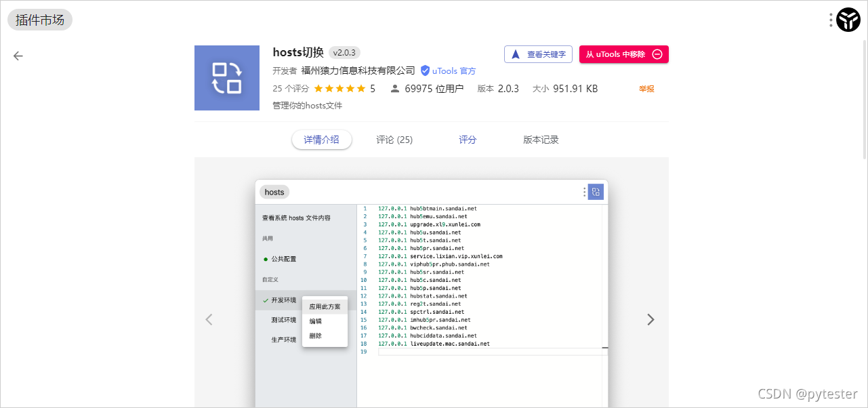Click the plugin screenshot preview image
The image size is (868, 408).
point(432,293)
